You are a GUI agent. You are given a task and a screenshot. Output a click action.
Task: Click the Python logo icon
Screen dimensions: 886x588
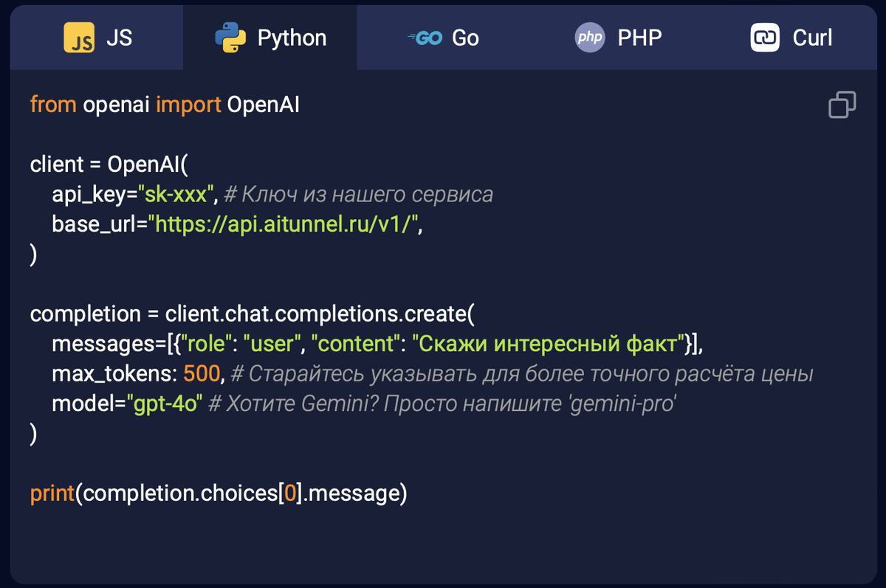tap(229, 37)
